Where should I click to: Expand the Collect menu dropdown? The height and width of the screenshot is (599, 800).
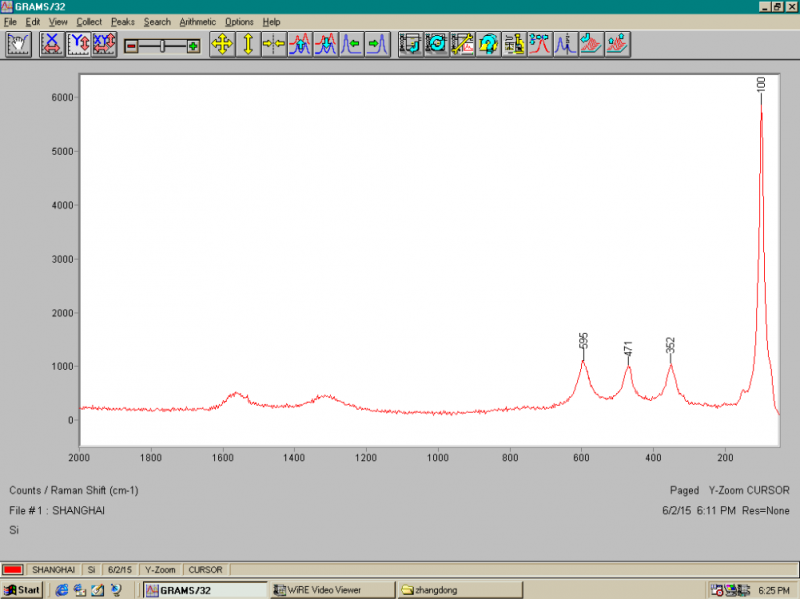point(89,22)
